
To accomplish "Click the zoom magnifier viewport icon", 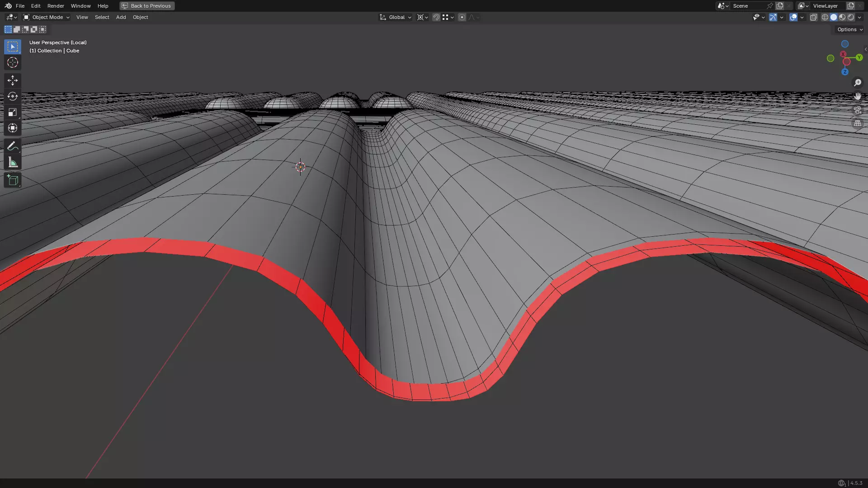I will [858, 83].
